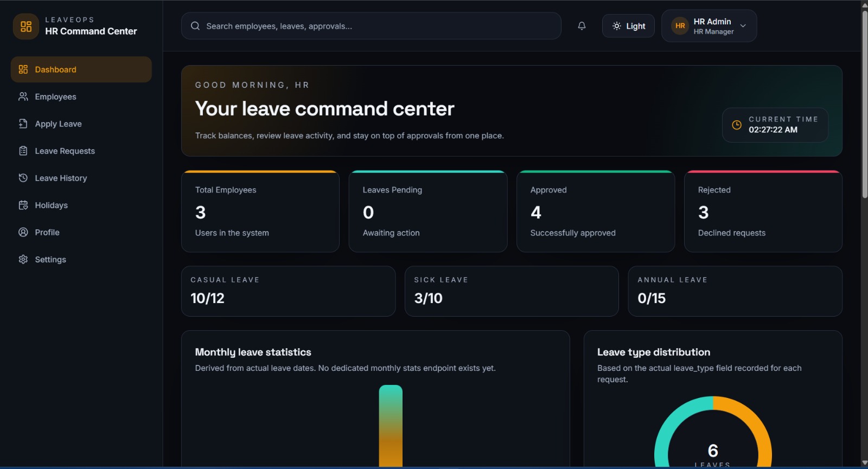Click the 'Your leave command center' heading
This screenshot has height=469, width=868.
click(324, 109)
